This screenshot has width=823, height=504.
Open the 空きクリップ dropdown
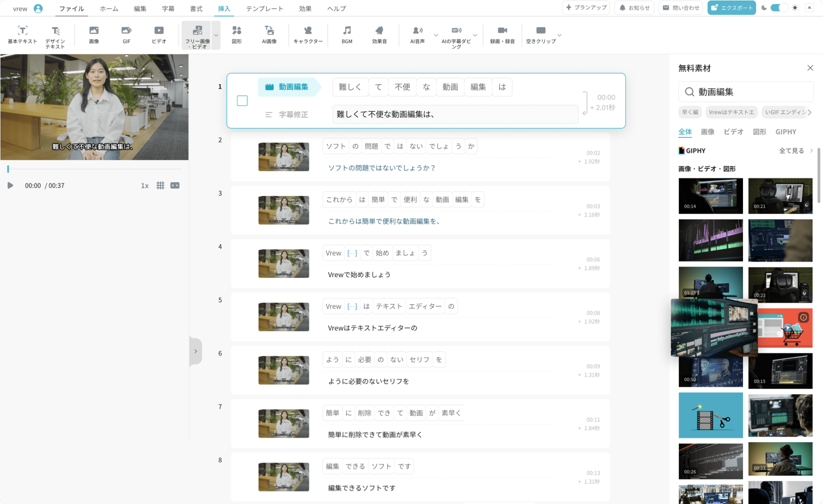559,35
